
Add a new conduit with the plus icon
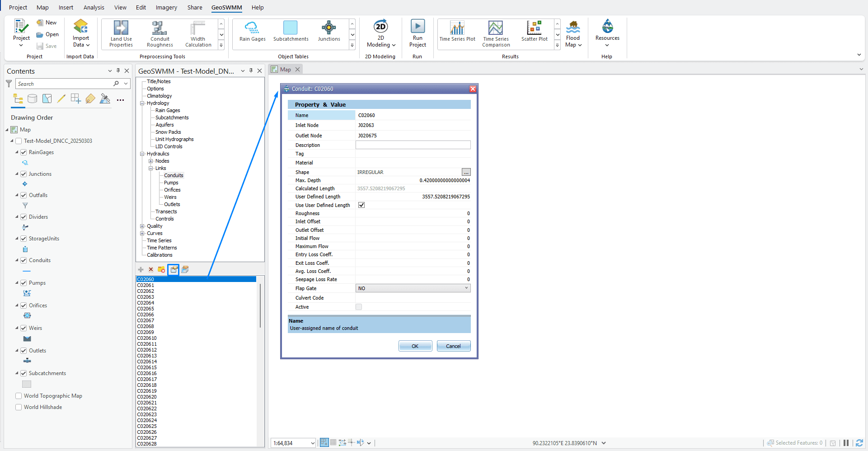click(x=141, y=269)
